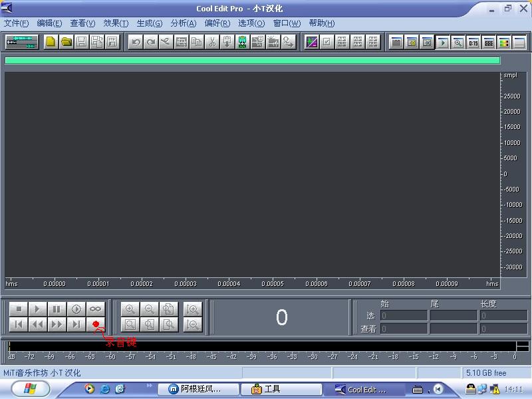Jump to start with the skip-back button
532x399 pixels.
pyautogui.click(x=19, y=325)
